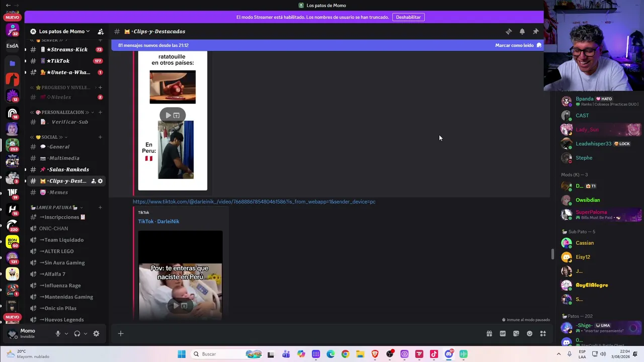
Task: Open the GIF picker
Action: tap(503, 333)
